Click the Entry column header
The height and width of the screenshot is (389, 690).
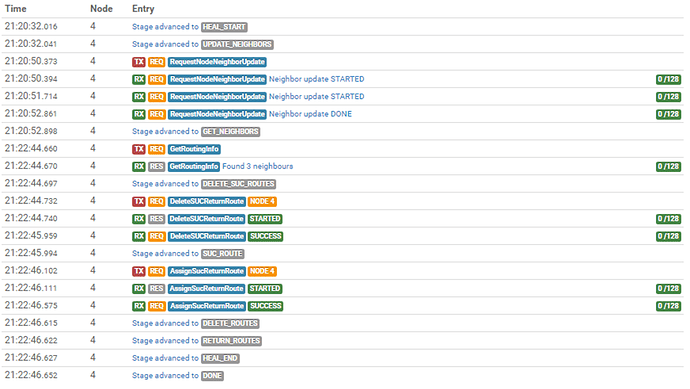[x=143, y=9]
